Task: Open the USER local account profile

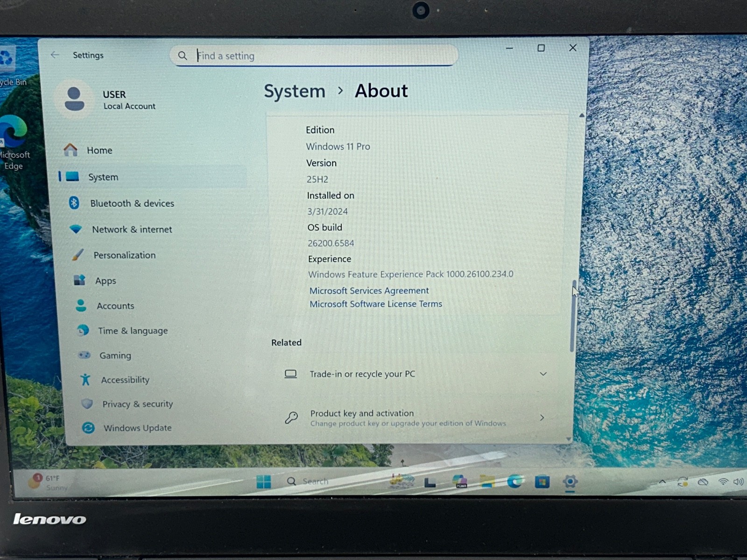Action: [x=106, y=100]
